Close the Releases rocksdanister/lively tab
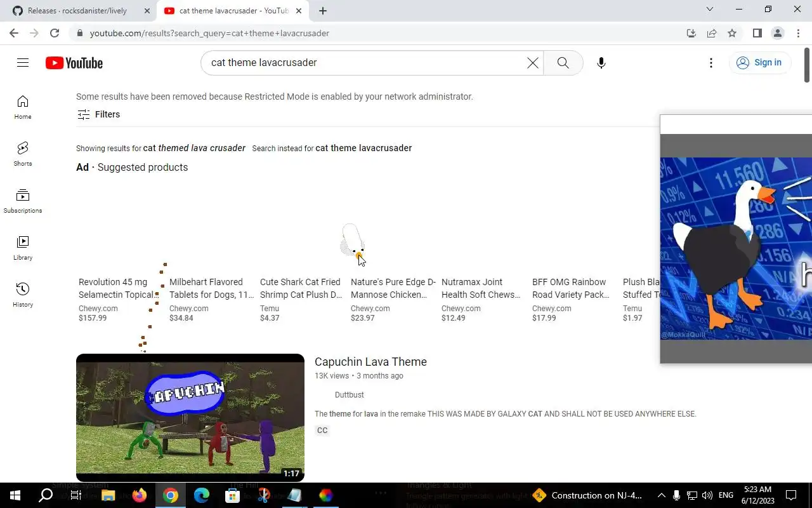Image resolution: width=812 pixels, height=508 pixels. (x=147, y=11)
